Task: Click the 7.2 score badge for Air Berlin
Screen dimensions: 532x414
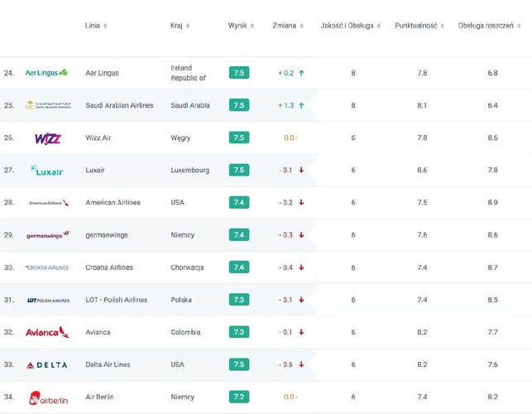Action: [239, 397]
